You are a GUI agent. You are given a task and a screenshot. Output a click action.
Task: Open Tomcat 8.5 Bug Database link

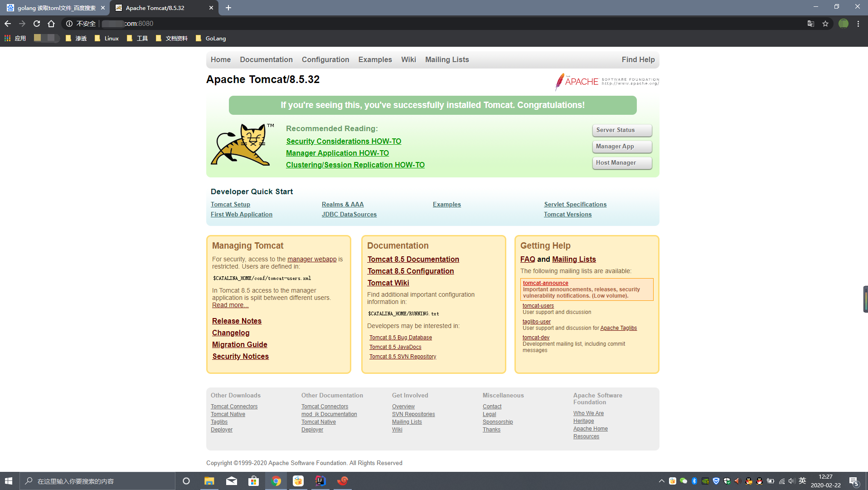[401, 338]
